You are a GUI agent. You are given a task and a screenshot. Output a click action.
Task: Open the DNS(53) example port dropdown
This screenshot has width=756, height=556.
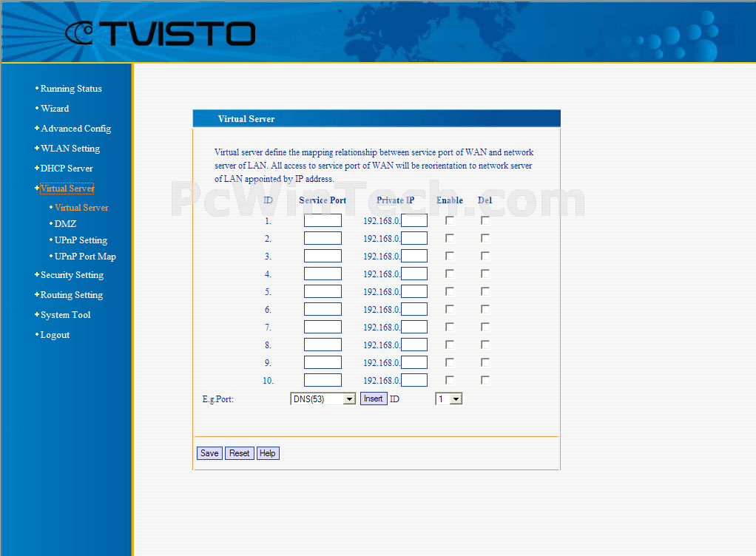point(323,399)
